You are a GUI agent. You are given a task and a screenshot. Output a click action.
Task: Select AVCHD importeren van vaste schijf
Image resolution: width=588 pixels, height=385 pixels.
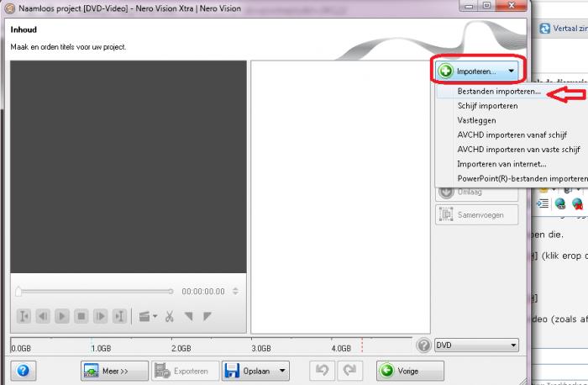point(518,150)
